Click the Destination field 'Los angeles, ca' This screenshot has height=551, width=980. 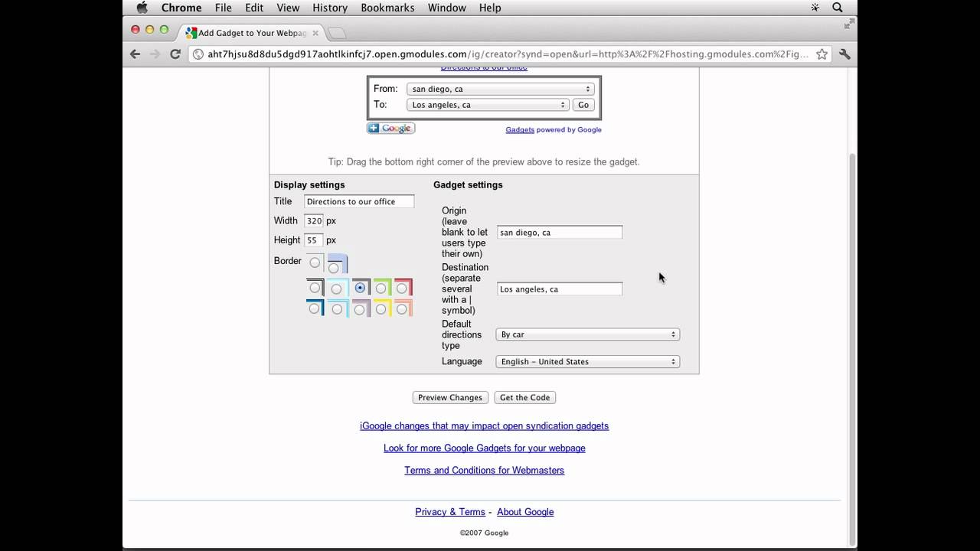tap(560, 289)
